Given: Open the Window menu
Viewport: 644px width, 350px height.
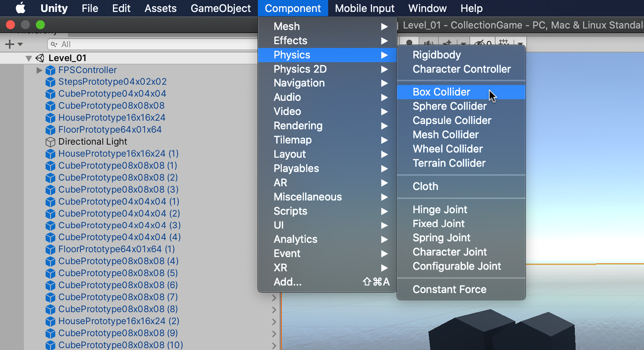Looking at the screenshot, I should click(x=427, y=8).
